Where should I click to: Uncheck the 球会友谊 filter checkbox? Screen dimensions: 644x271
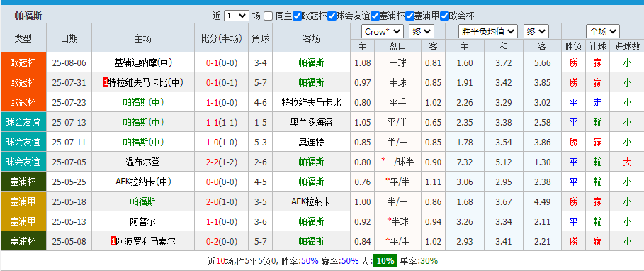pyautogui.click(x=332, y=16)
